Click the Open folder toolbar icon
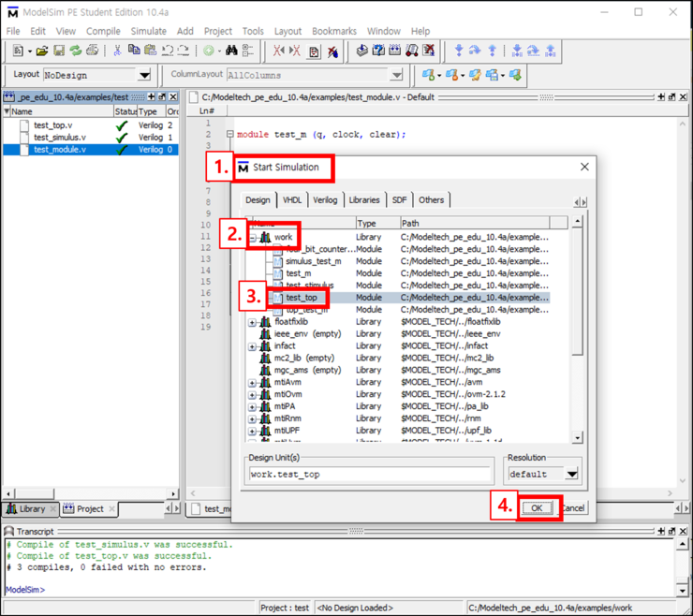Viewport: 693px width, 616px height. 42,51
